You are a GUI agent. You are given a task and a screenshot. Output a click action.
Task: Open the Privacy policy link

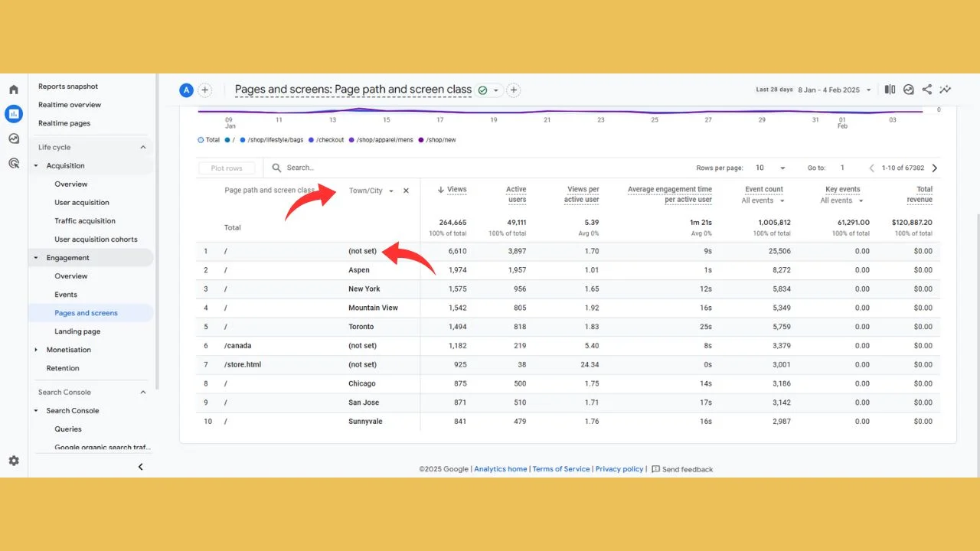(x=619, y=469)
